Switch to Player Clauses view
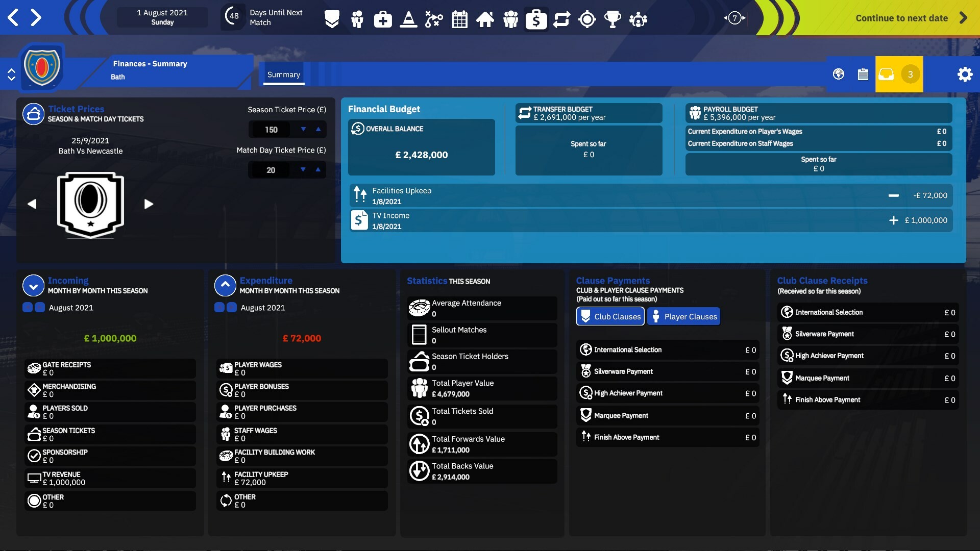The width and height of the screenshot is (980, 551). (684, 316)
